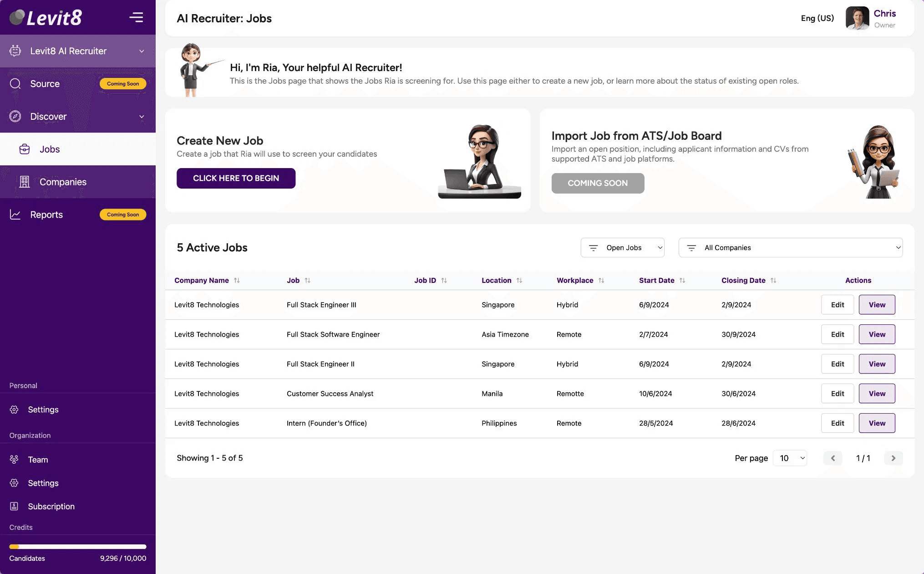Open Companies in sidebar

[78, 182]
